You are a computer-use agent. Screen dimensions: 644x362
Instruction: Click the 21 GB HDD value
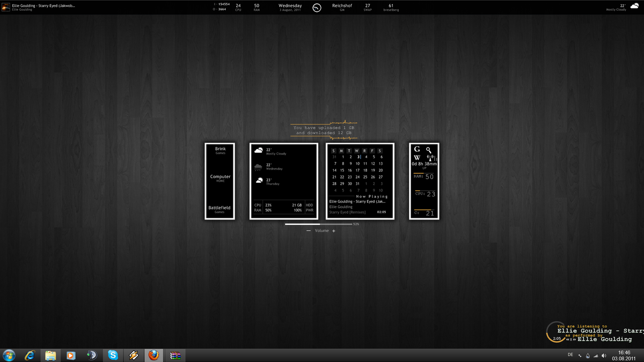coord(297,205)
